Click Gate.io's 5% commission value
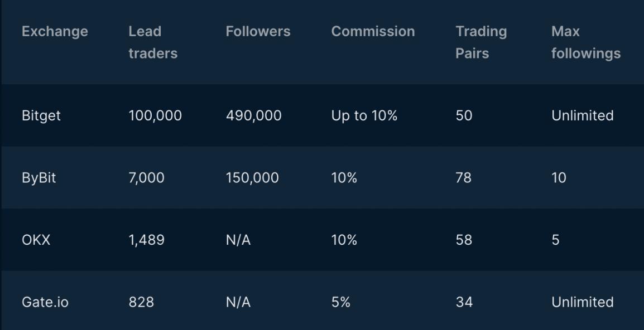The image size is (644, 330). click(x=340, y=302)
